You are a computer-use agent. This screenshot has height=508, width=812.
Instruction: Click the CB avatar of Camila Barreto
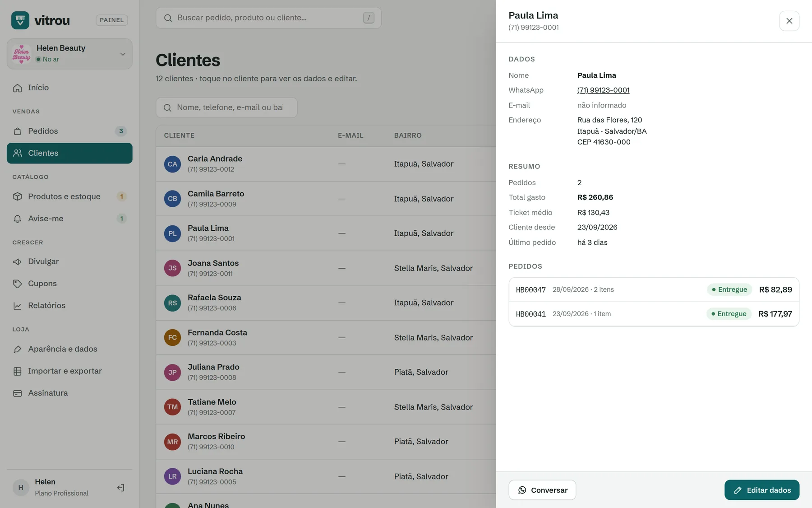point(172,199)
